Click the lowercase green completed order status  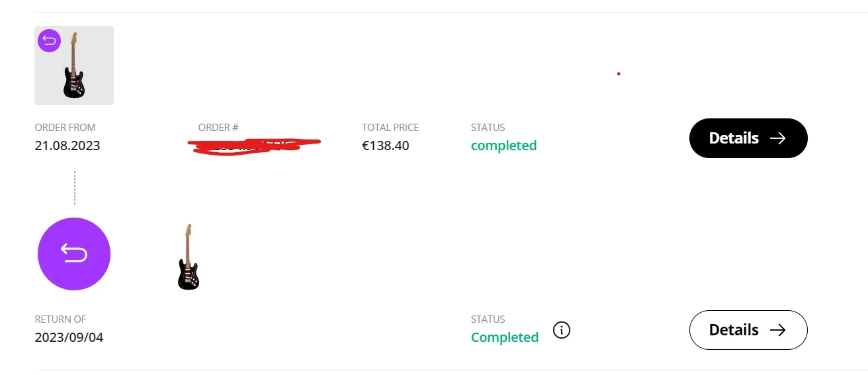click(503, 146)
